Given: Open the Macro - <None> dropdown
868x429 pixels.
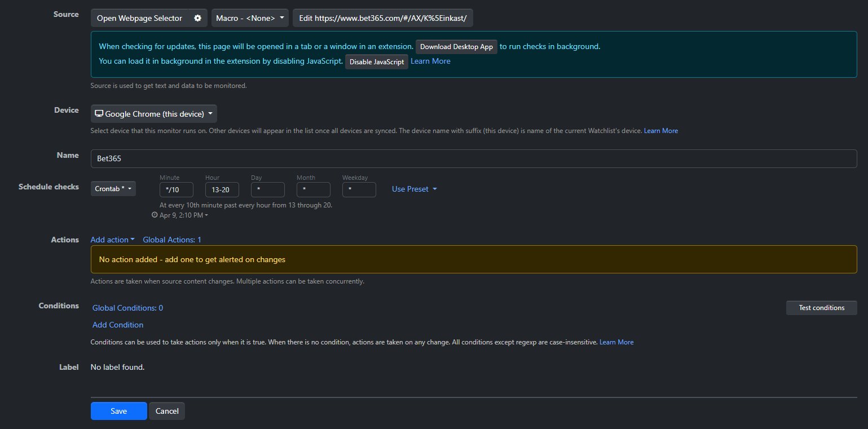Looking at the screenshot, I should point(250,18).
